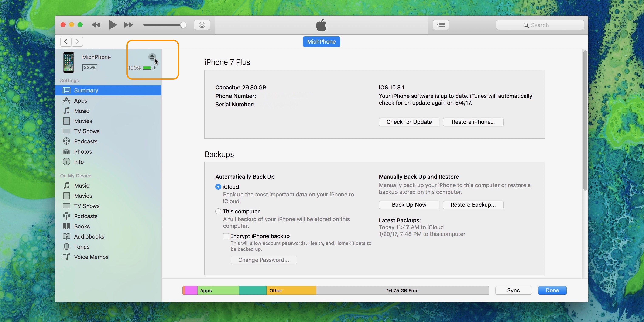The image size is (644, 322).
Task: Click the Summary tab in settings
Action: click(86, 90)
